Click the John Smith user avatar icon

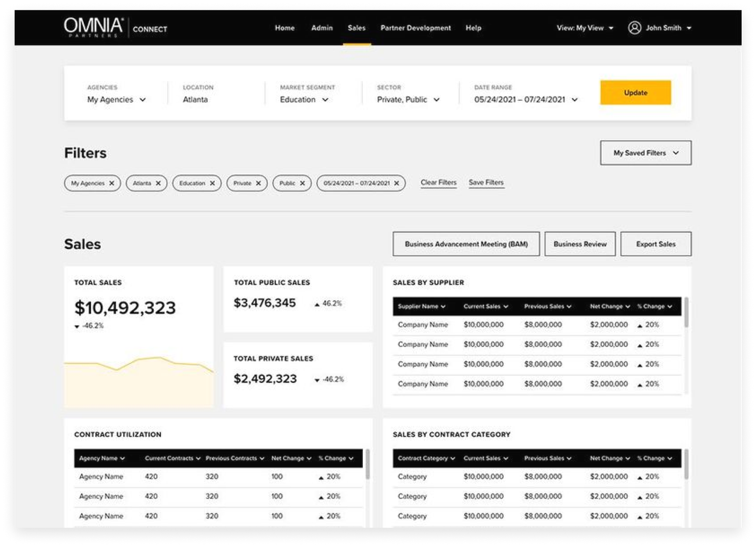(634, 28)
